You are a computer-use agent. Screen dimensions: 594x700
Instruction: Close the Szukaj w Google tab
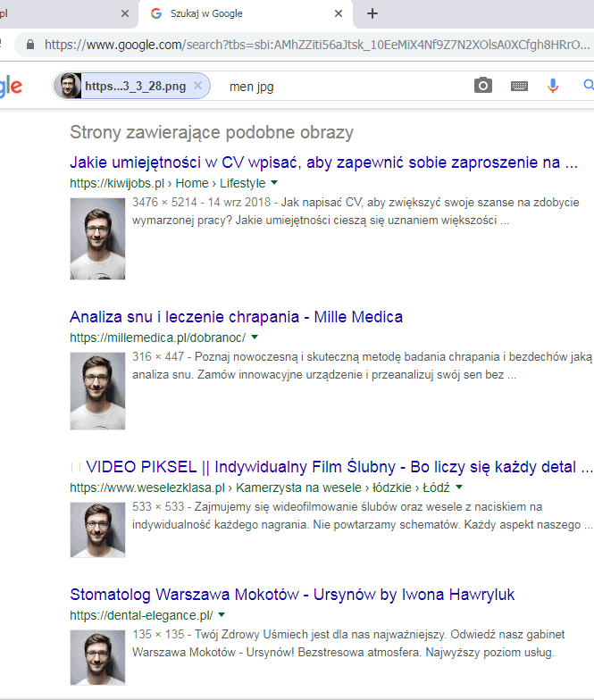[x=339, y=13]
